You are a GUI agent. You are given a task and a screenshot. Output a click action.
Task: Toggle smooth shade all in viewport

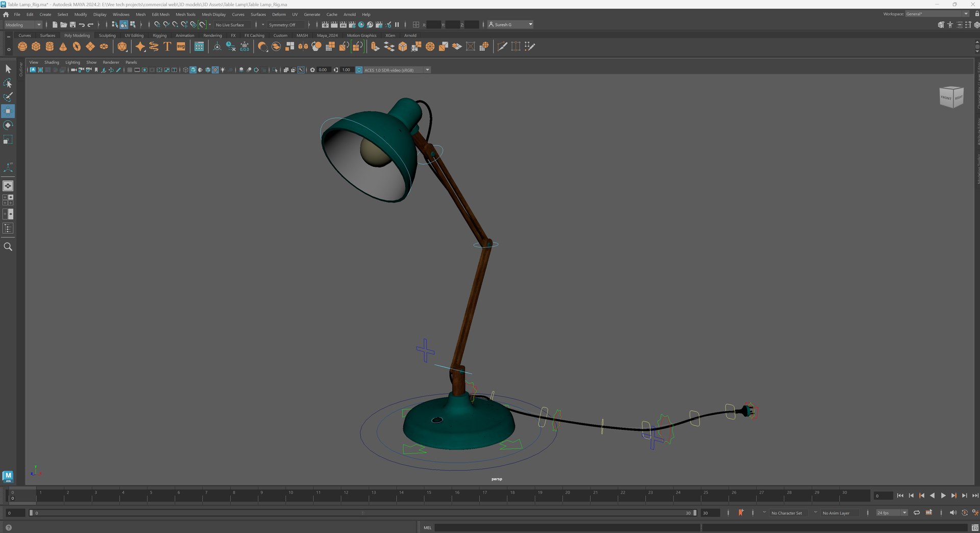coord(193,70)
